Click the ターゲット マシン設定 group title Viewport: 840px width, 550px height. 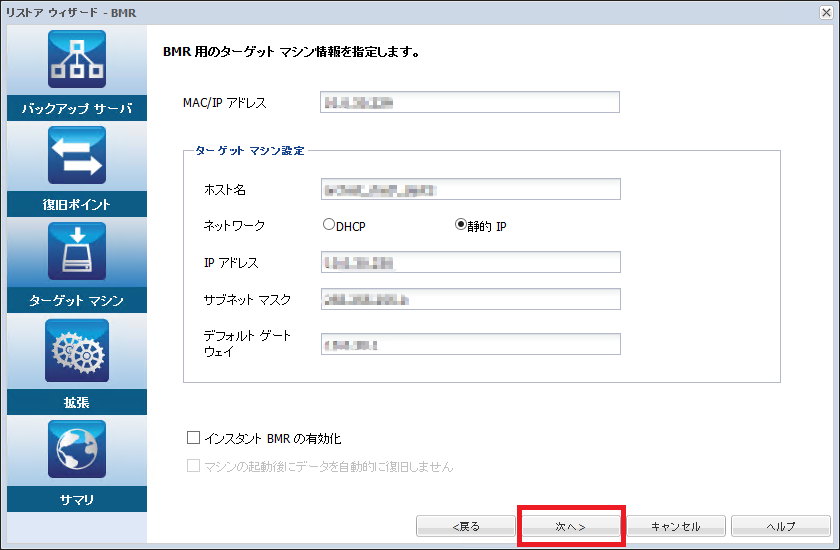(250, 150)
